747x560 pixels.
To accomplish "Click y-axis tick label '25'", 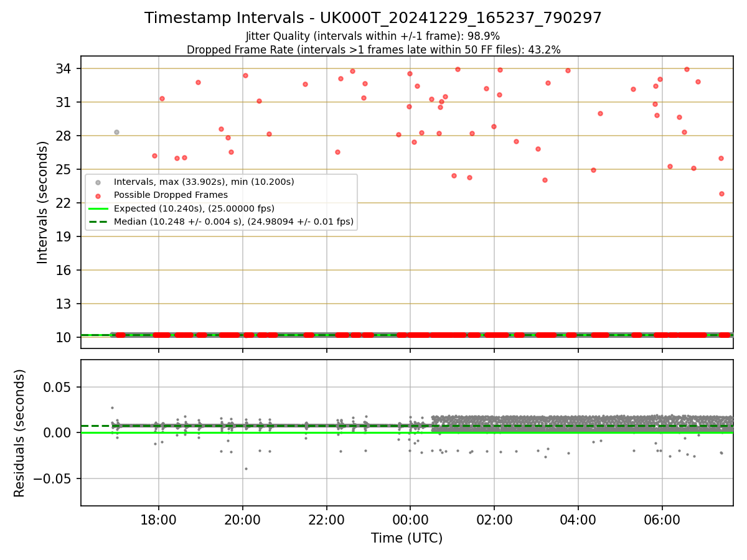I will pyautogui.click(x=65, y=169).
